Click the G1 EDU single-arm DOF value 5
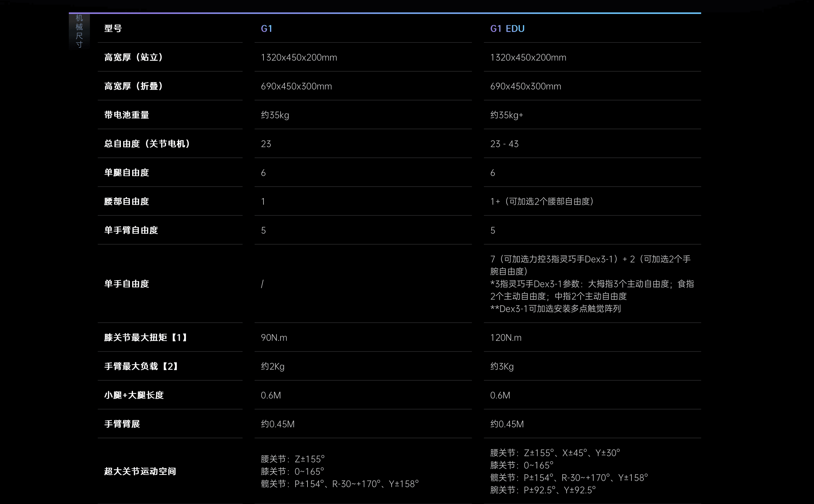The image size is (814, 504). [x=492, y=230]
